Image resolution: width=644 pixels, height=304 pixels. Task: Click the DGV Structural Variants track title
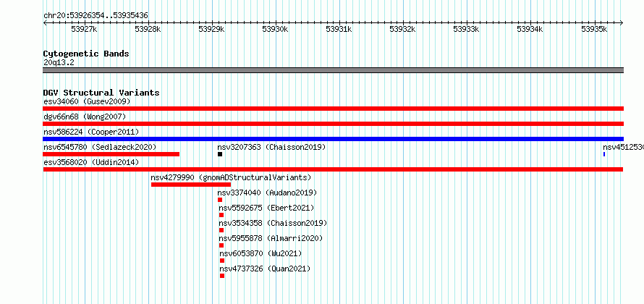coord(101,93)
